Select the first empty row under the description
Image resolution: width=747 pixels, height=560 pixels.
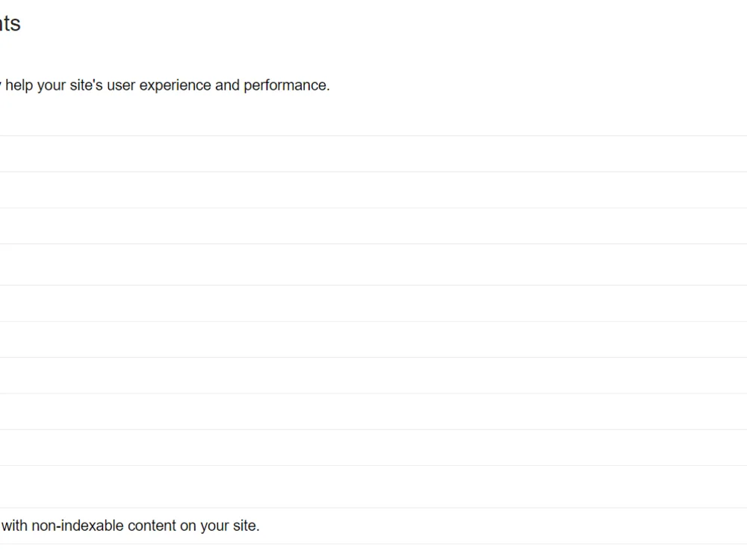373,154
